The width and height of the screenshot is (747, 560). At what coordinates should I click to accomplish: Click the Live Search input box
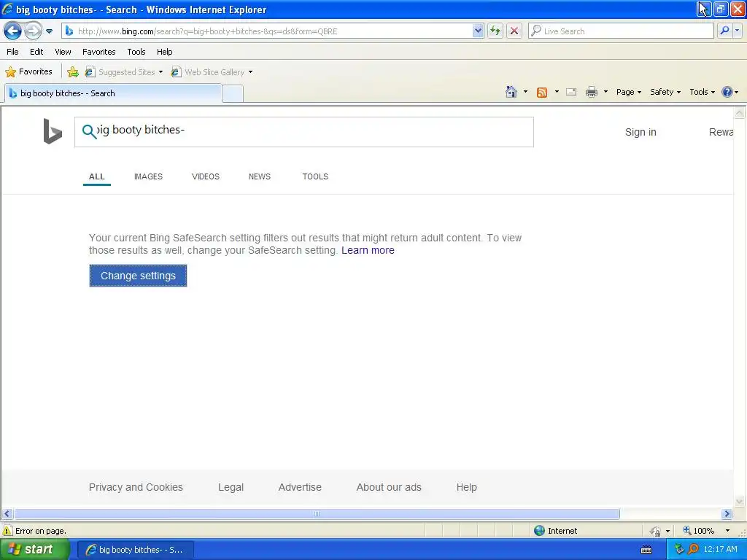[620, 31]
